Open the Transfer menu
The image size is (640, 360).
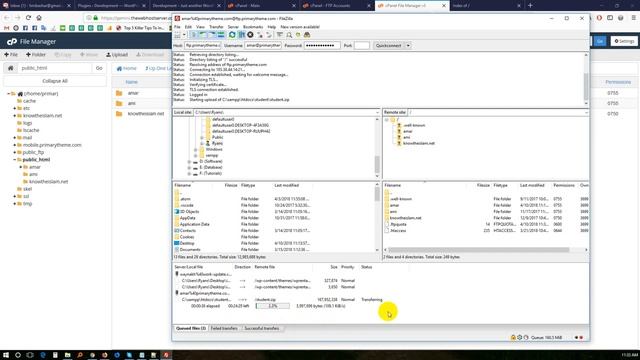pos(216,27)
